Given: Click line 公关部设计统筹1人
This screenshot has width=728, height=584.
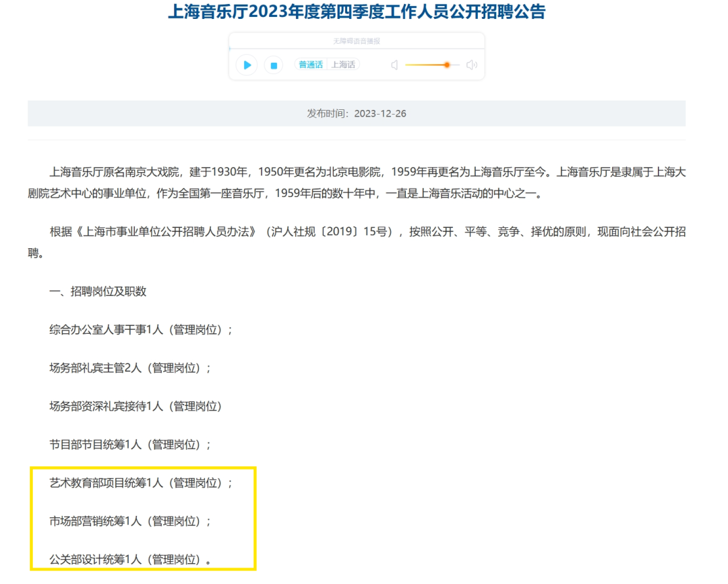Looking at the screenshot, I should pos(130,560).
